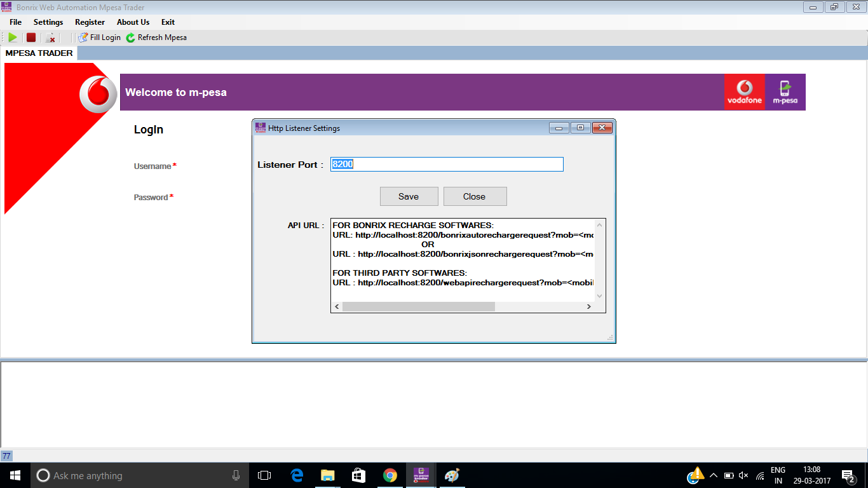
Task: Click the Fill Login toolbar button
Action: point(99,37)
